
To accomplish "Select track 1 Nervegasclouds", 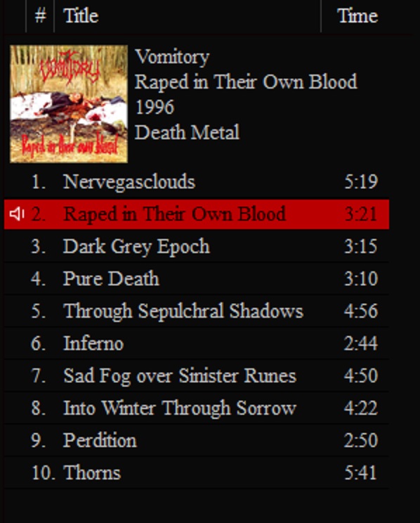I will [x=197, y=182].
